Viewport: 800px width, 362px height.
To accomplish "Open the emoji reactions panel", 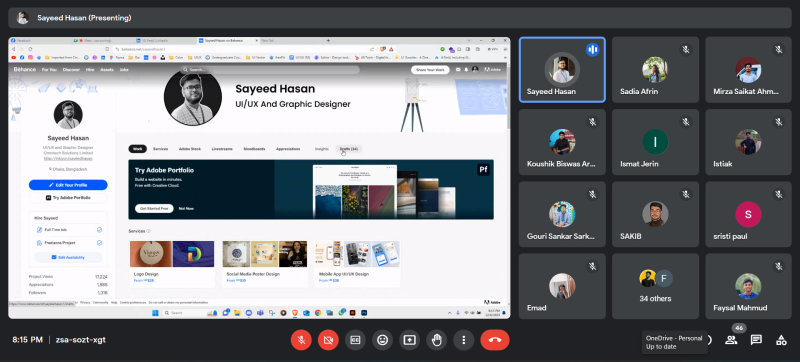I will pyautogui.click(x=382, y=340).
